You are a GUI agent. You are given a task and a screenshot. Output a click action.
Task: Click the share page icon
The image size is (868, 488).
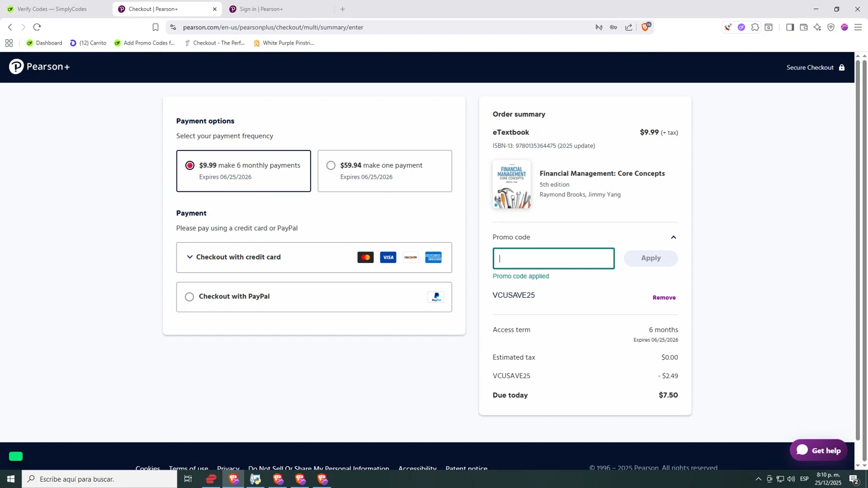tap(628, 27)
